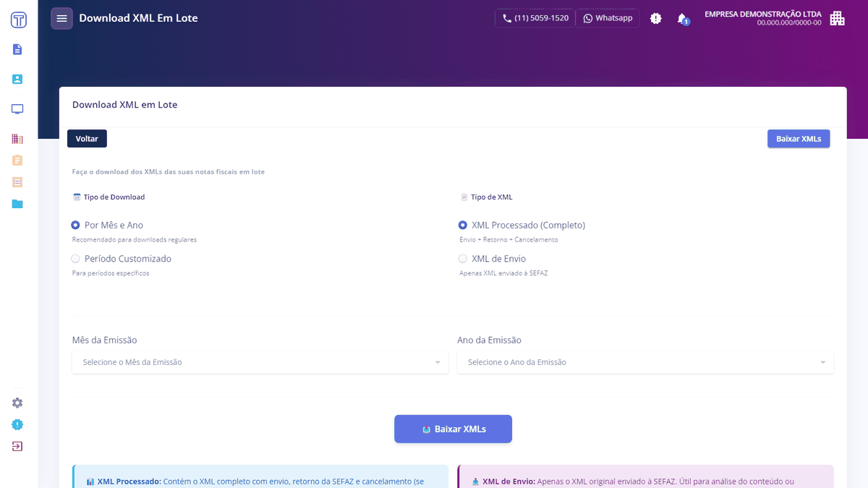Viewport: 868px width, 488px height.
Task: Select the XML de Envio radio
Action: [463, 258]
